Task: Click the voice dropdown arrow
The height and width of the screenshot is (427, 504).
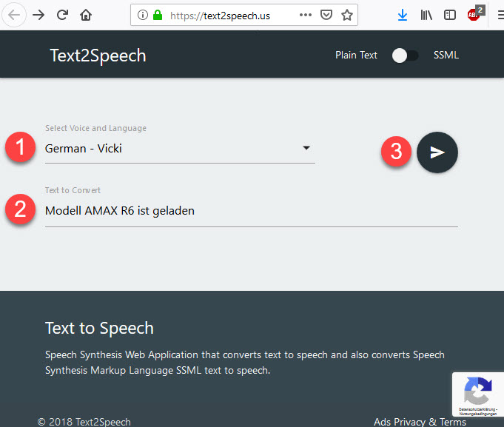Action: pyautogui.click(x=306, y=148)
